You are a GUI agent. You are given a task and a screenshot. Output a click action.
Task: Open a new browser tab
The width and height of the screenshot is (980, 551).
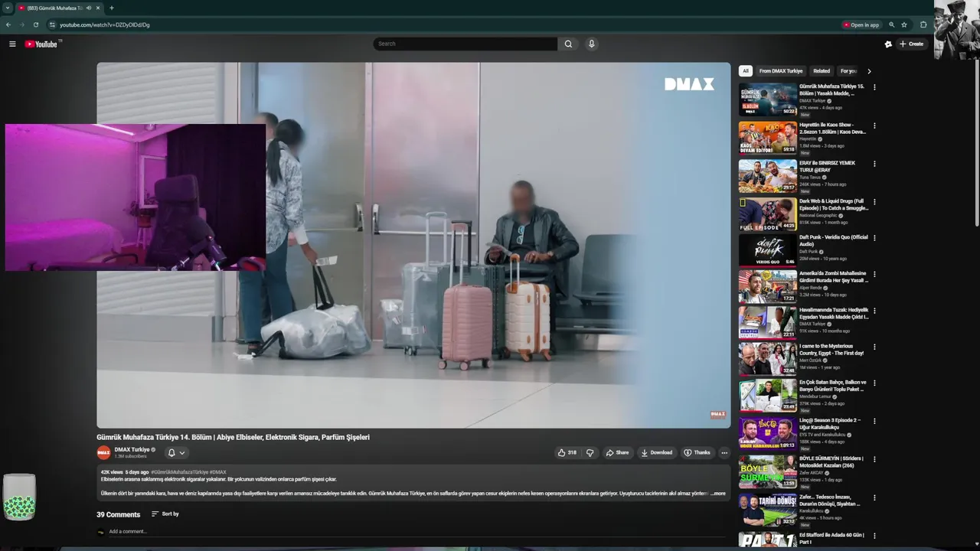(x=112, y=8)
